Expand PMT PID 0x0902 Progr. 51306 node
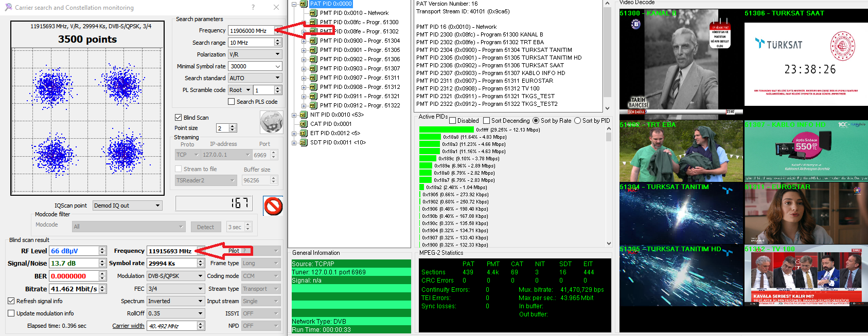The width and height of the screenshot is (868, 336). (304, 59)
